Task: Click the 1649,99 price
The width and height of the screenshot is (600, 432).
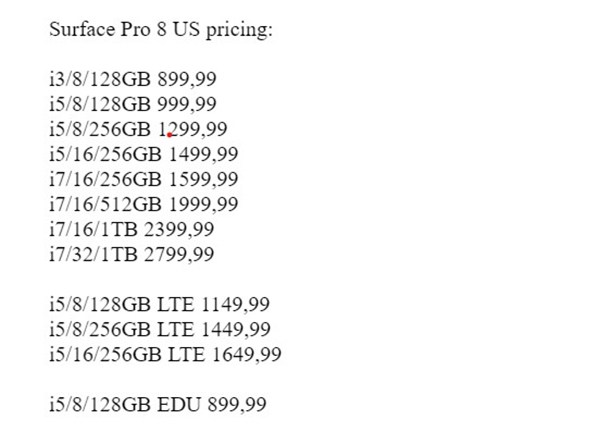Action: tap(247, 354)
